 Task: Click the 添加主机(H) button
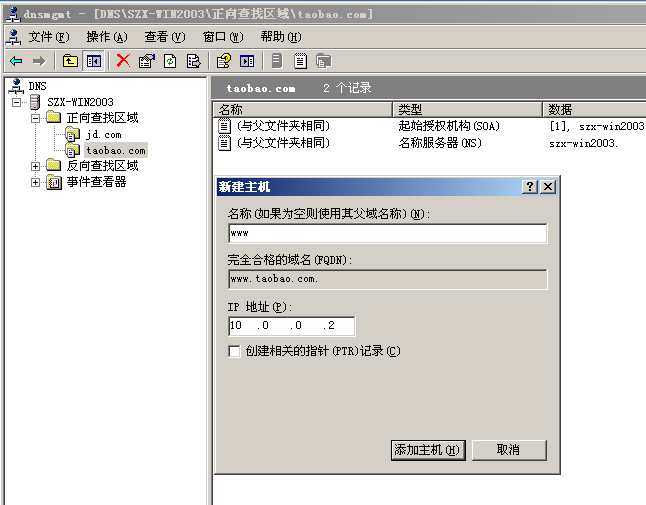(x=428, y=450)
